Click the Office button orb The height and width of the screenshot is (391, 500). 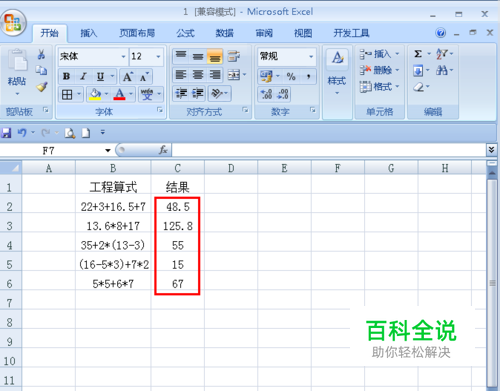pyautogui.click(x=13, y=22)
